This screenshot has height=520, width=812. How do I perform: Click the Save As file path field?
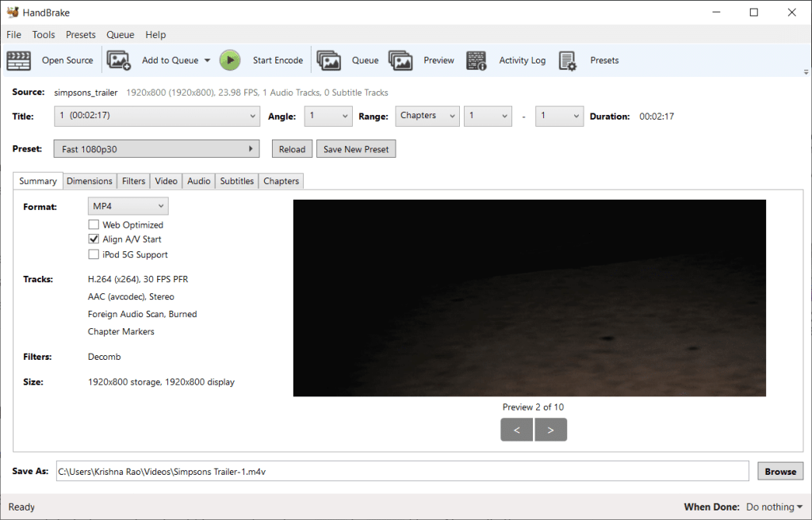coord(402,471)
